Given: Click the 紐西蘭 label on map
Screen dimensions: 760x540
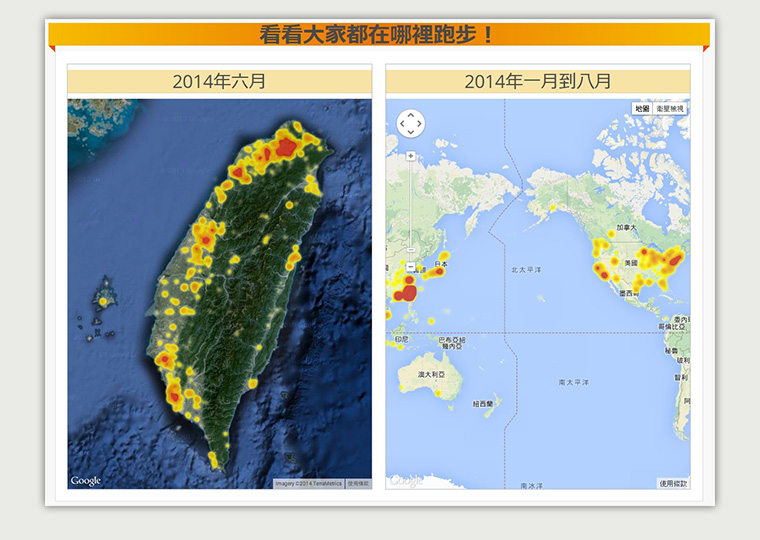Looking at the screenshot, I should pyautogui.click(x=483, y=403).
